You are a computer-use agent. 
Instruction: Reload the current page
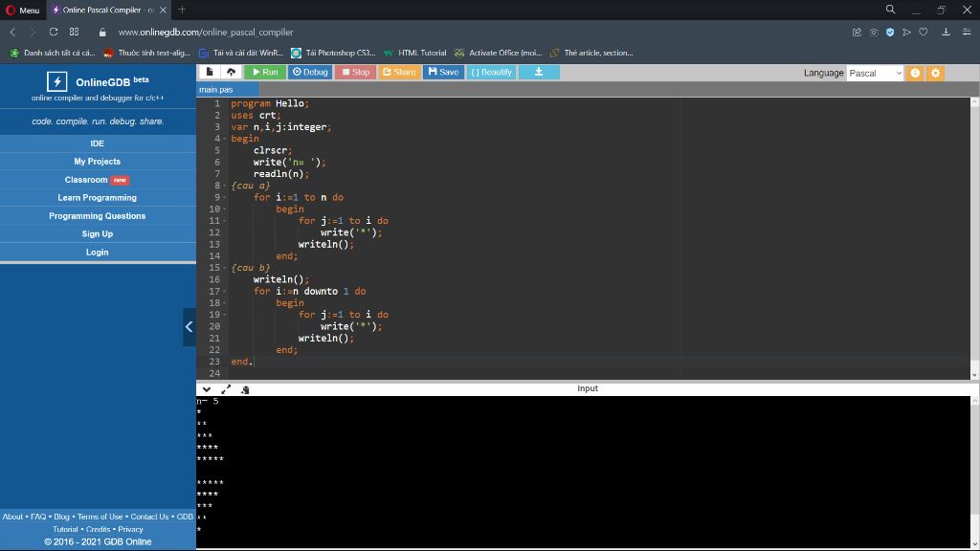coord(54,32)
